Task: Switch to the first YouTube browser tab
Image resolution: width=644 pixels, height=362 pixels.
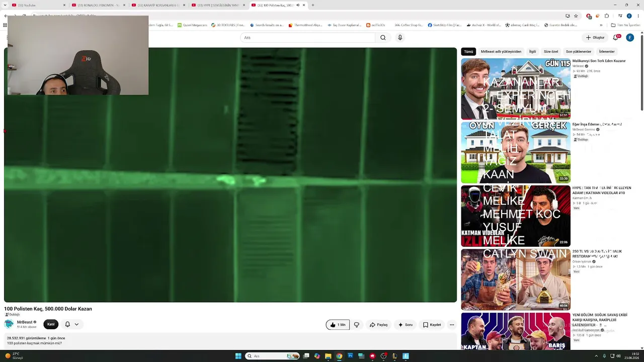Action: click(38, 5)
